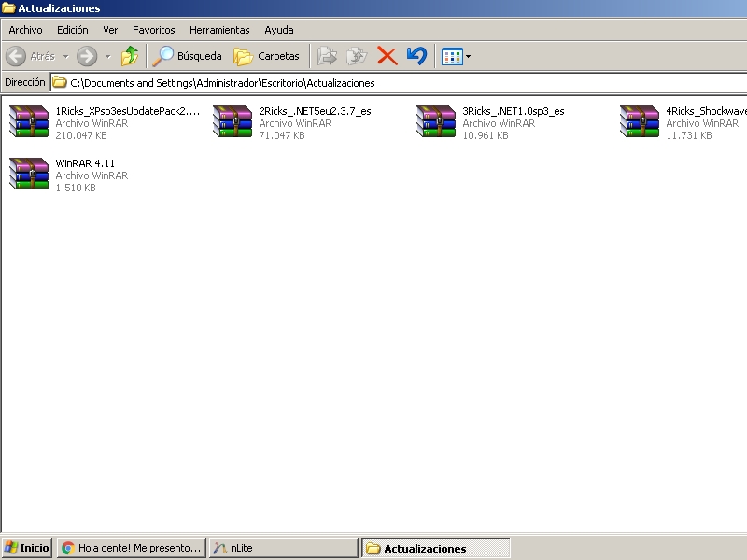The width and height of the screenshot is (747, 560).
Task: Select 3Ricks_.NET1.0sp3_es archive icon
Action: (x=436, y=121)
